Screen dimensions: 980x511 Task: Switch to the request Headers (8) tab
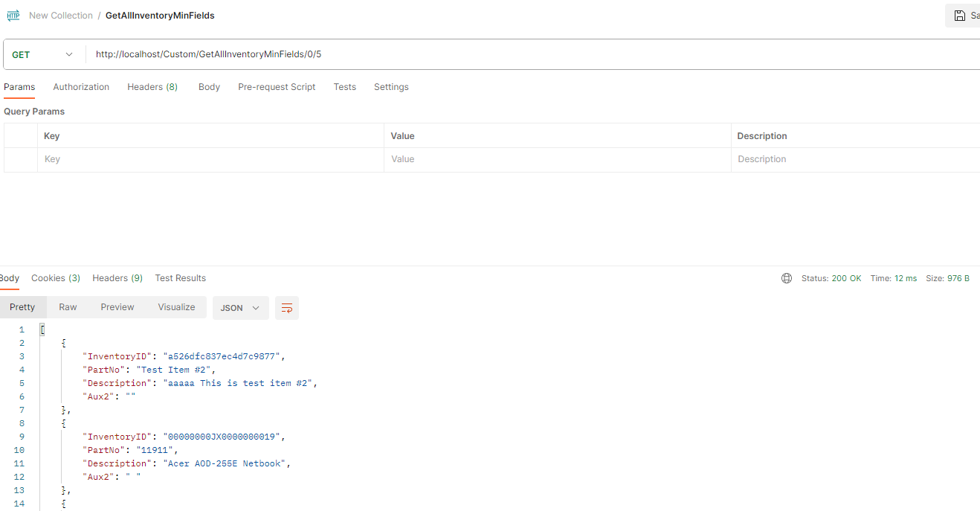152,87
